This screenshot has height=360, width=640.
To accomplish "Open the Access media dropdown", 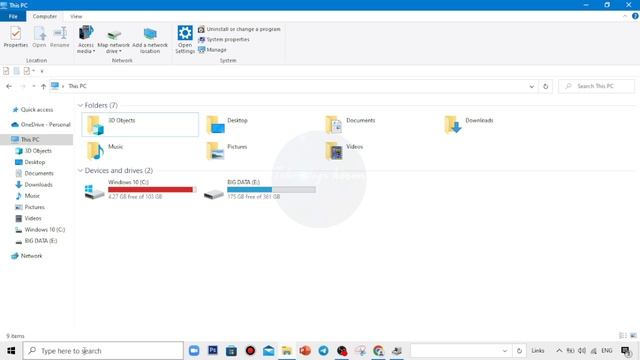I will coord(86,39).
